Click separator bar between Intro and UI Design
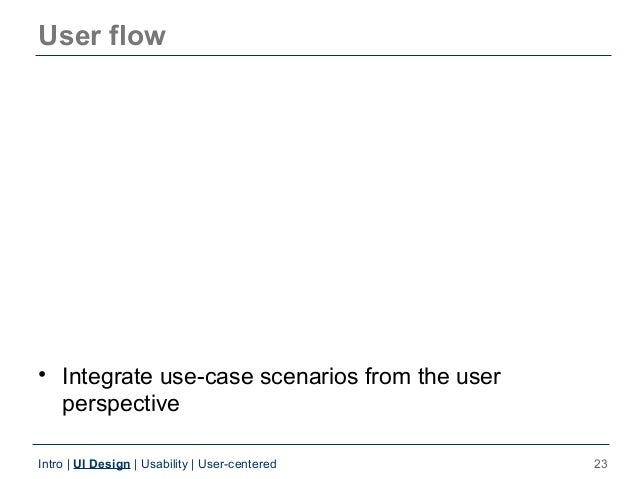The height and width of the screenshot is (479, 638). point(68,464)
